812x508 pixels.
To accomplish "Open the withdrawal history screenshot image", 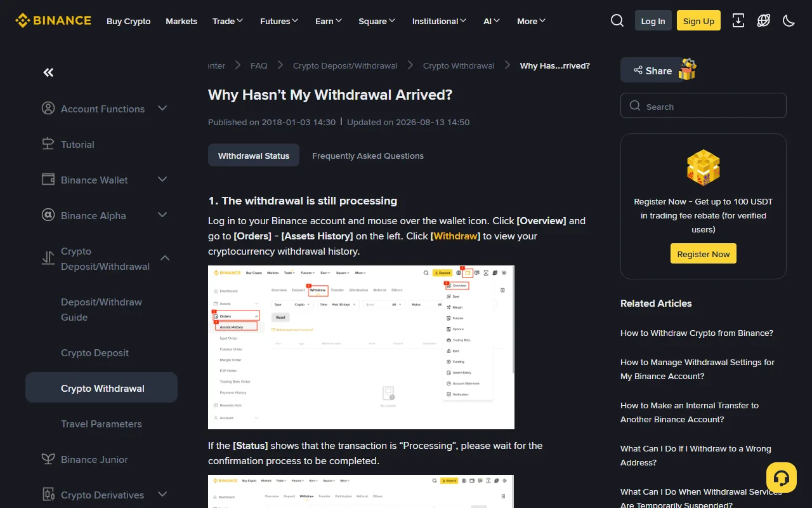I will [x=361, y=347].
